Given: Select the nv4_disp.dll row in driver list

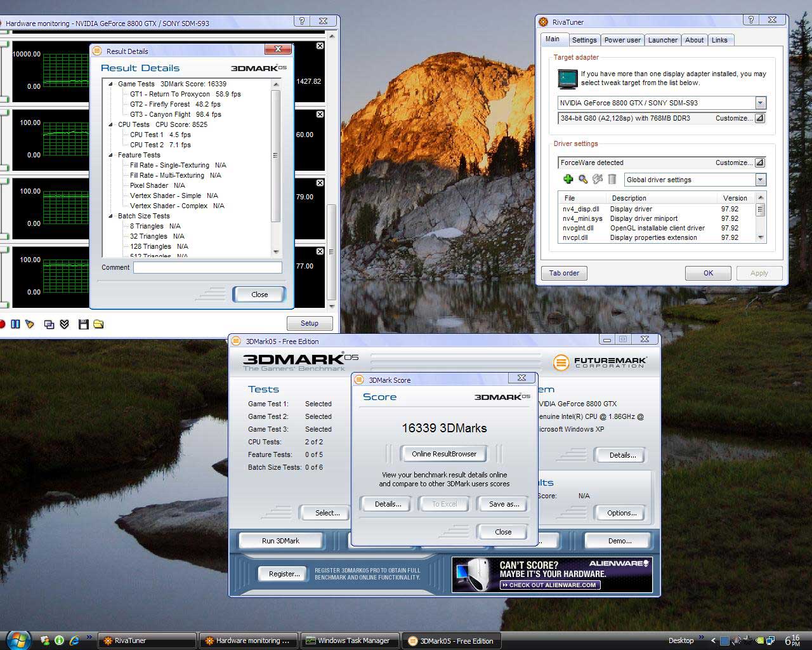Looking at the screenshot, I should (x=656, y=209).
